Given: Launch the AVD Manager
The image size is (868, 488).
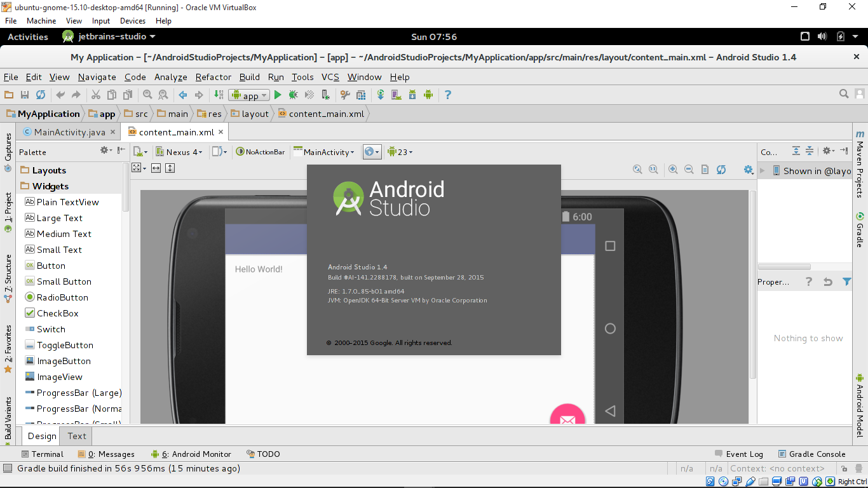Looking at the screenshot, I should [x=396, y=95].
